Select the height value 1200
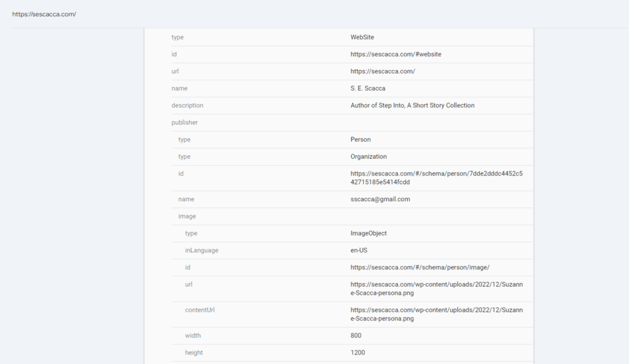The height and width of the screenshot is (364, 629). pos(357,352)
